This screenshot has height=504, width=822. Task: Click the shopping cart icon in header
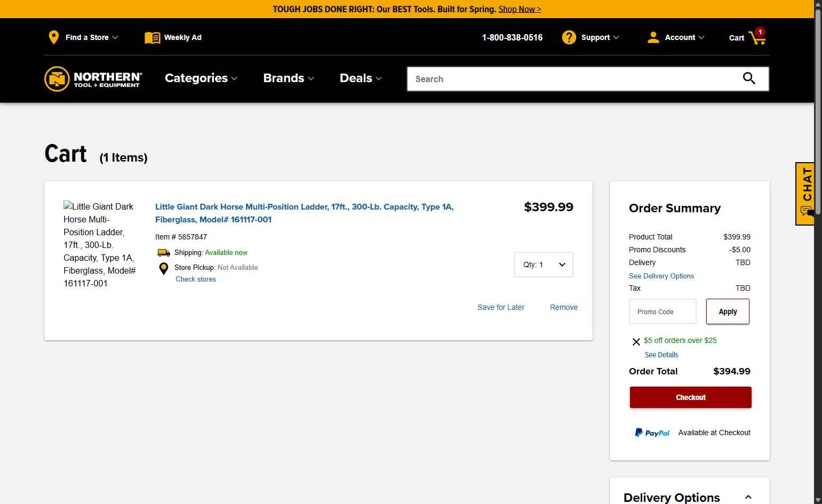[757, 37]
